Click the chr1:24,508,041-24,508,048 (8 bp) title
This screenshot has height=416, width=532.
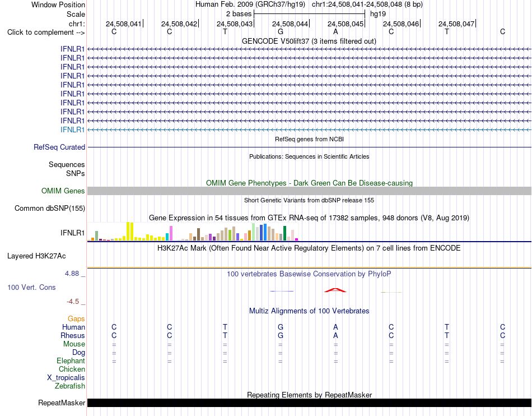click(367, 4)
